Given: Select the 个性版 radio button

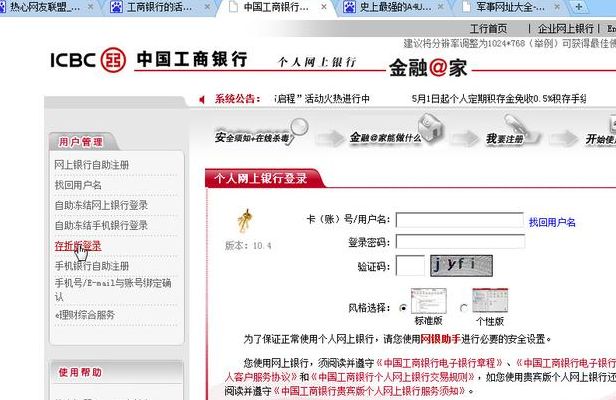Looking at the screenshot, I should coord(464,308).
